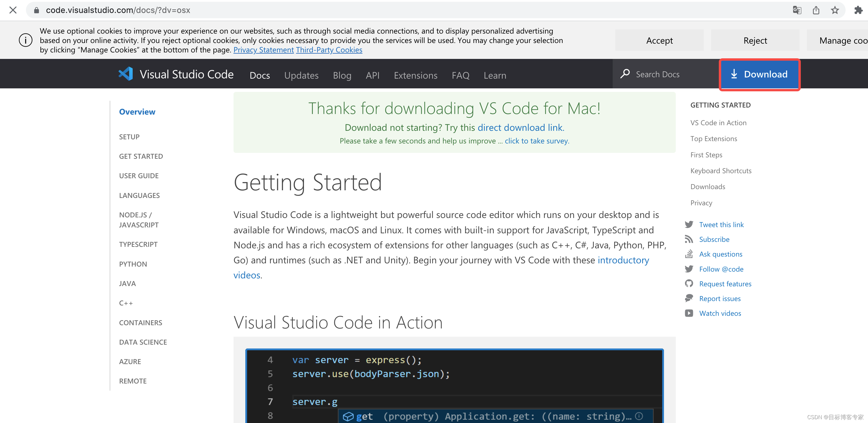
Task: Click the blue Download button
Action: pos(759,74)
